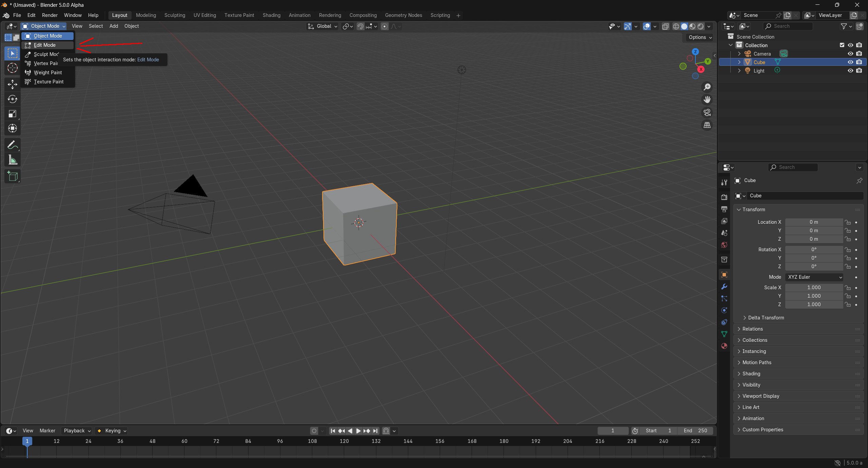Select the Move tool in toolbar

13,84
